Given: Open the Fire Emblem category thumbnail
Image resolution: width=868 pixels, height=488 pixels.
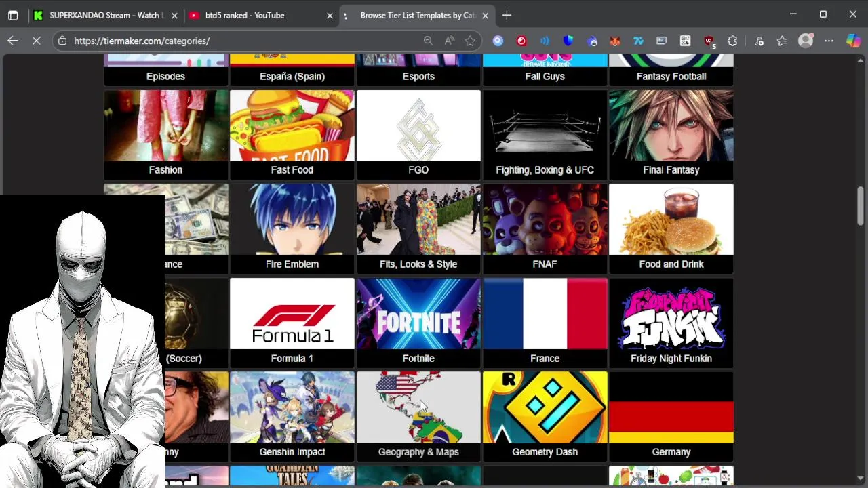Looking at the screenshot, I should 292,220.
